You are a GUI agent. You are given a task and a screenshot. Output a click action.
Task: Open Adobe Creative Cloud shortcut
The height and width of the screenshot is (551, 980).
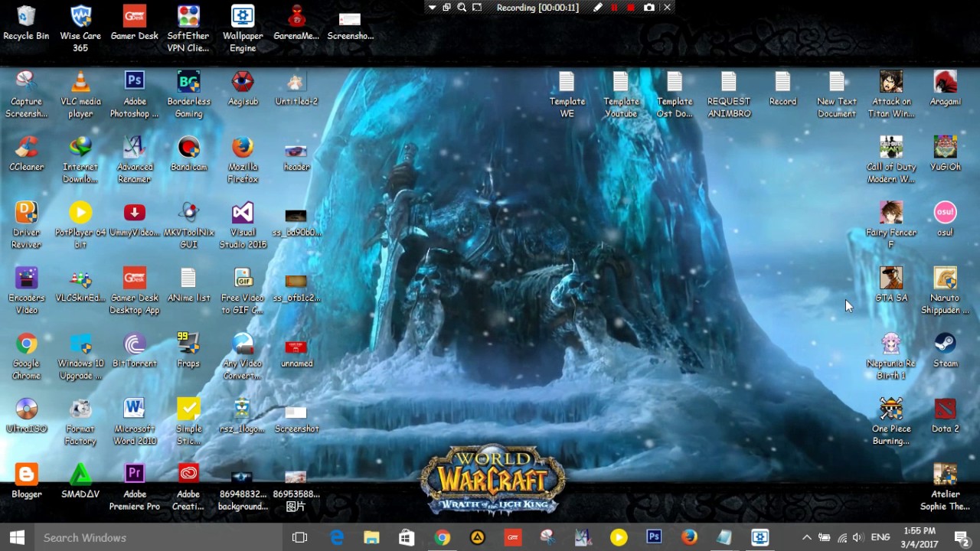click(188, 487)
